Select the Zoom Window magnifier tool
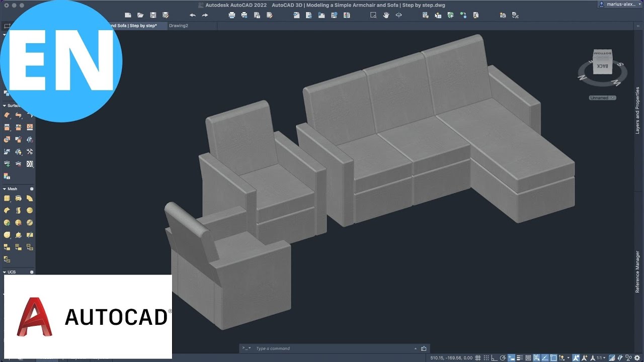Image resolution: width=644 pixels, height=362 pixels. coord(373,15)
